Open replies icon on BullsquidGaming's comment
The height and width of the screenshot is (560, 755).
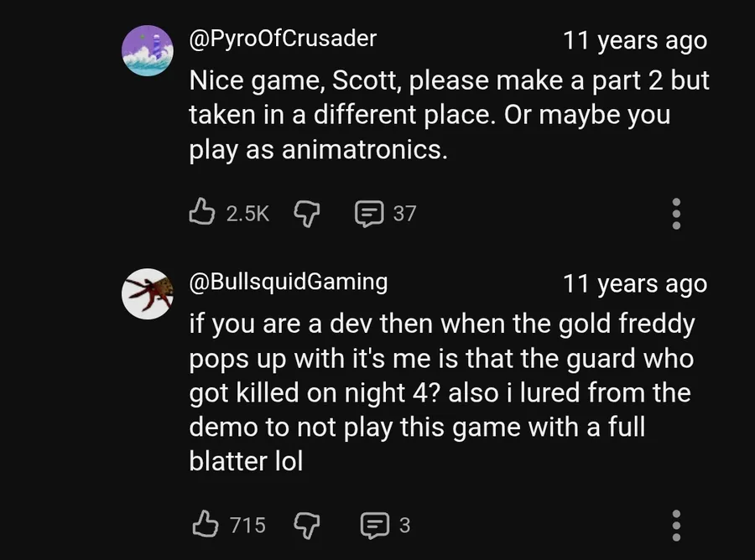[x=371, y=525]
